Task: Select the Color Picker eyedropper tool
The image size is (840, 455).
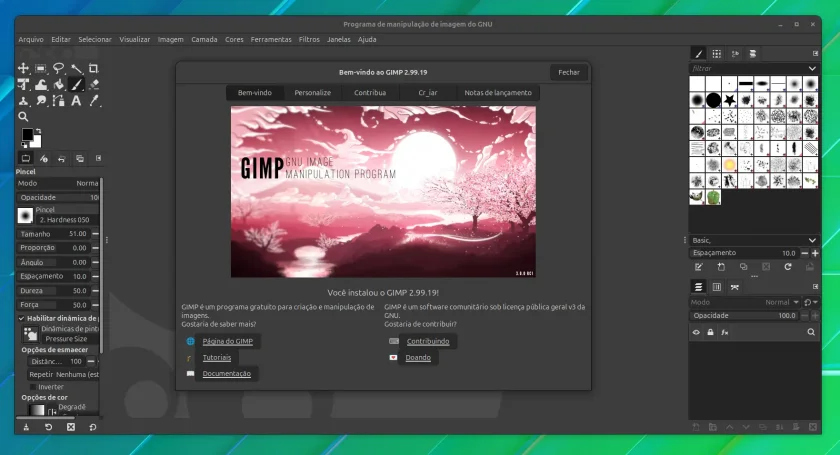Action: [94, 100]
